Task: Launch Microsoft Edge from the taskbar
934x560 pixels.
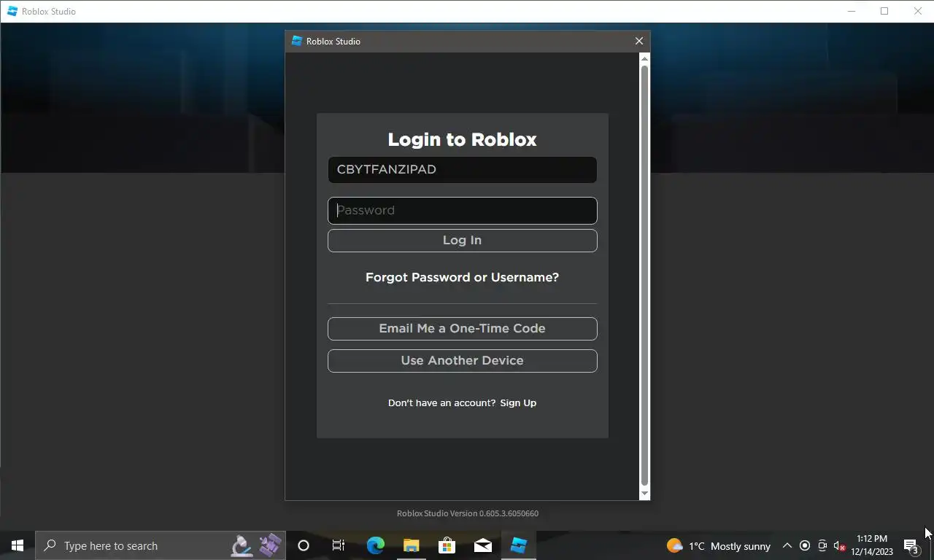Action: (376, 545)
